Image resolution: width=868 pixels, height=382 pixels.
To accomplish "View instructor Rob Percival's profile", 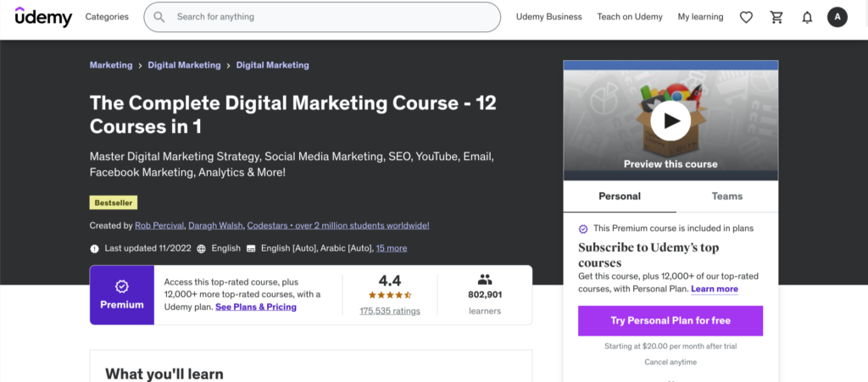I will point(158,225).
